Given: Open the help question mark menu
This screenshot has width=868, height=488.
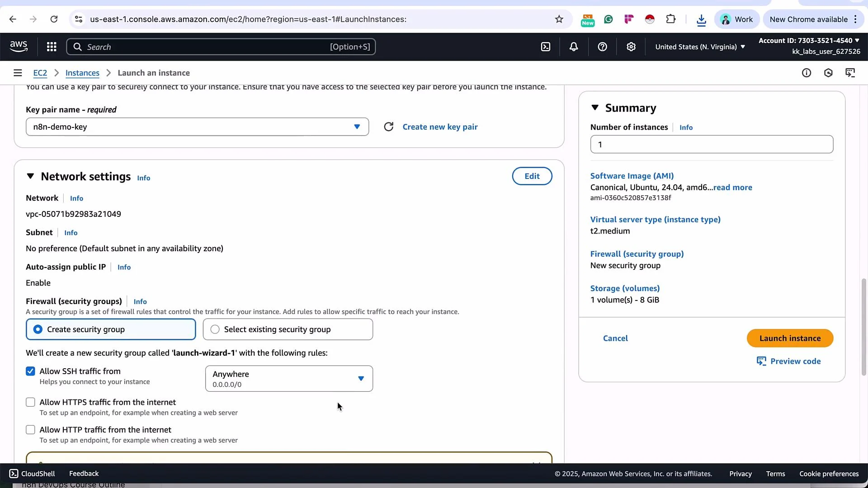Looking at the screenshot, I should (602, 47).
